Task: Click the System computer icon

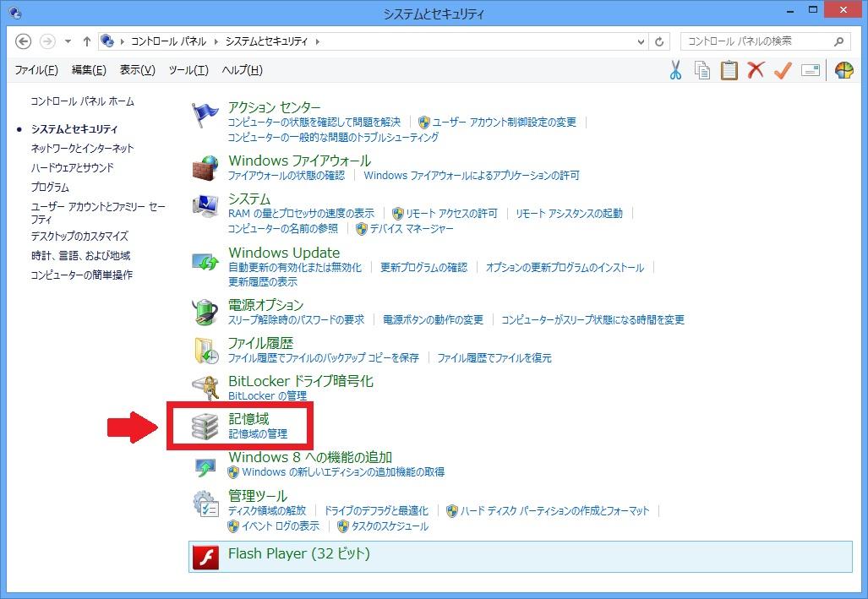Action: tap(205, 206)
